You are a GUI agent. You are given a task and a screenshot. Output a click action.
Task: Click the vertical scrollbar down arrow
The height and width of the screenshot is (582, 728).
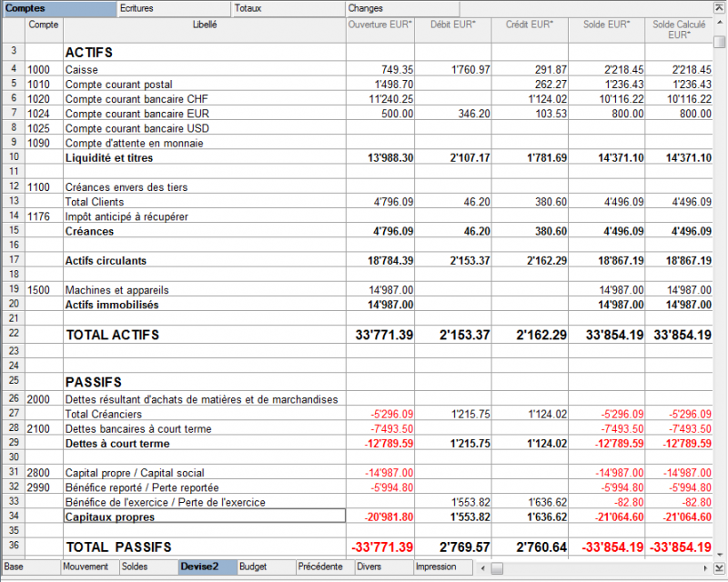click(720, 555)
